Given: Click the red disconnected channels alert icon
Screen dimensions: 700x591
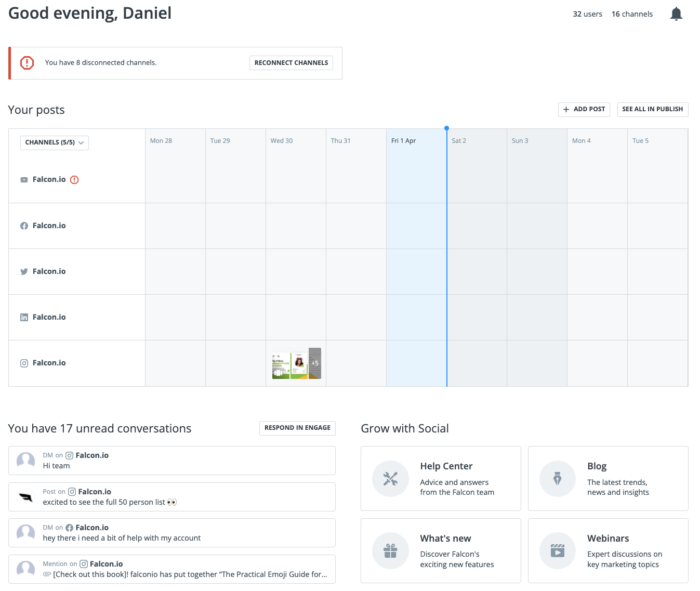Looking at the screenshot, I should (27, 63).
